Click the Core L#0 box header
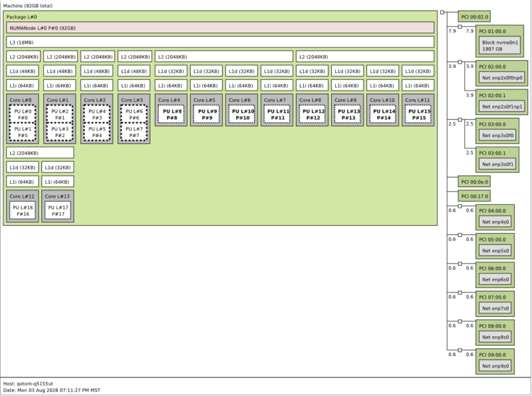The image size is (532, 396). click(x=21, y=100)
